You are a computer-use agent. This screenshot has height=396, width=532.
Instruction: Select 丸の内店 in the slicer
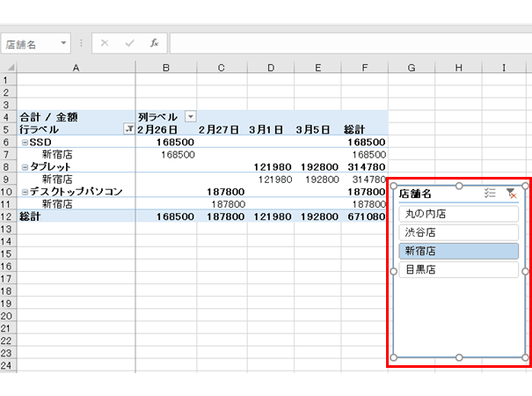coord(457,213)
